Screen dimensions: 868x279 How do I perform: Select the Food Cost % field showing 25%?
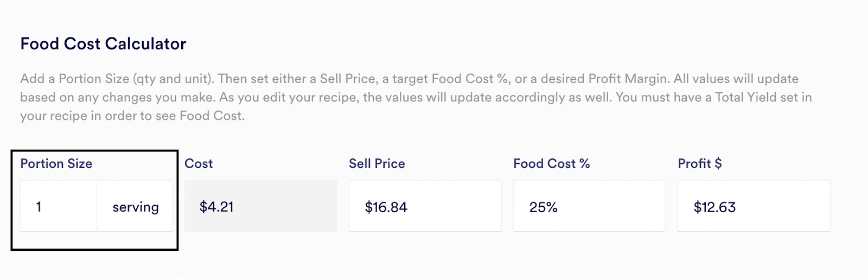[x=589, y=206]
